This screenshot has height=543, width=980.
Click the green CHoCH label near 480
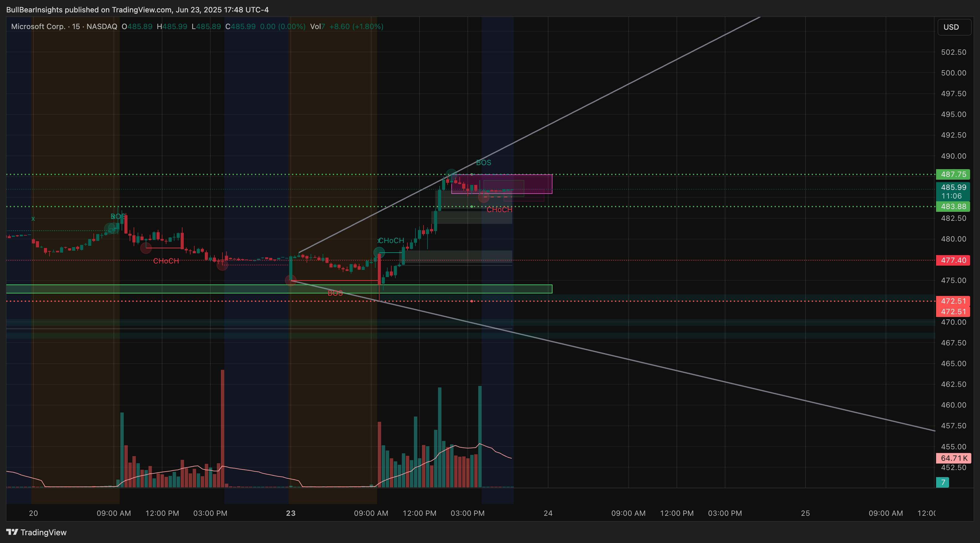pos(391,240)
